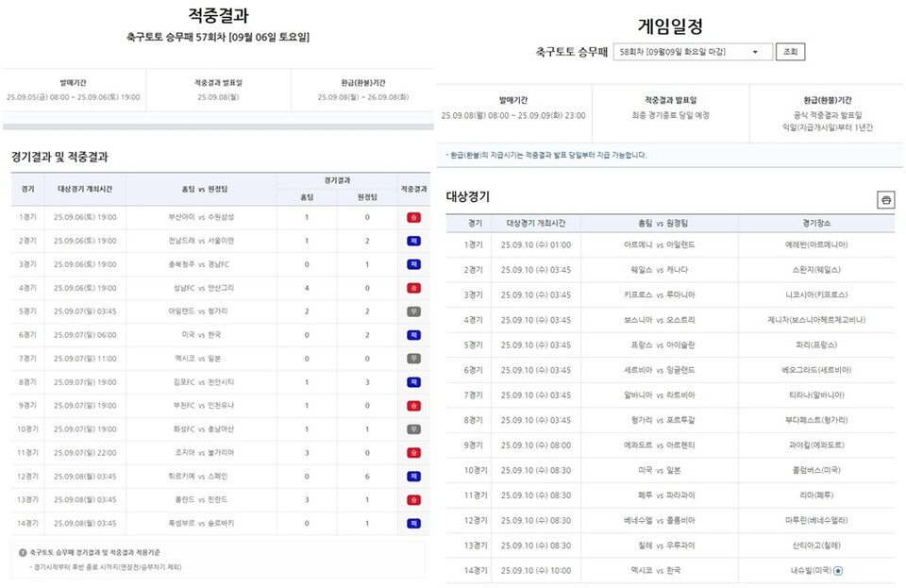The image size is (906, 588).
Task: Click the 적 badge for 부천FC vs 인천유나
Action: click(413, 405)
